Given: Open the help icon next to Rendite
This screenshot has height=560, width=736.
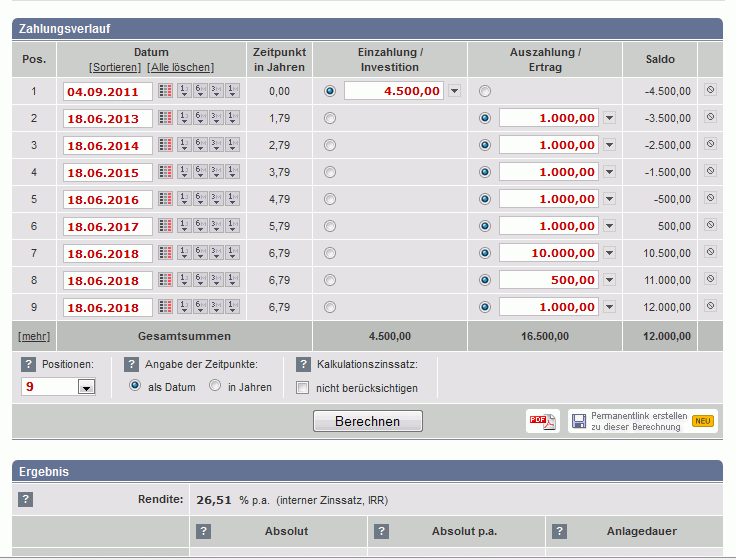Looking at the screenshot, I should click(x=25, y=499).
